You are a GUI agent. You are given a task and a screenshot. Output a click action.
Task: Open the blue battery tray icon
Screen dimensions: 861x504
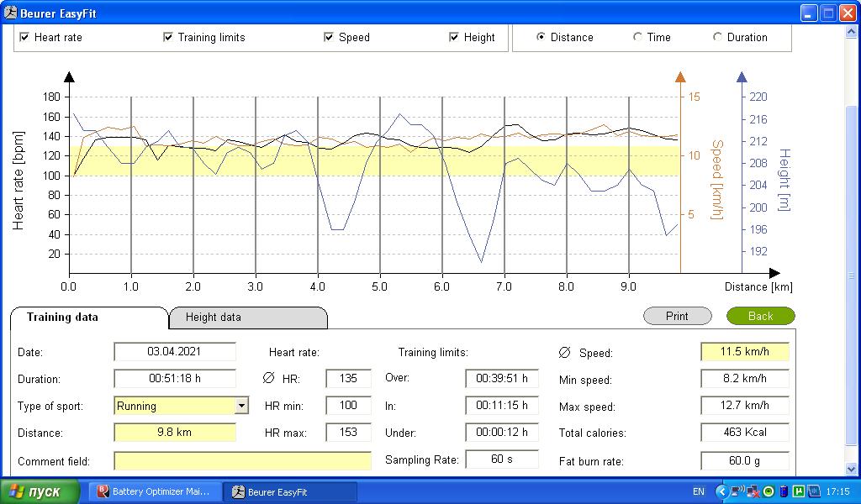point(784,491)
